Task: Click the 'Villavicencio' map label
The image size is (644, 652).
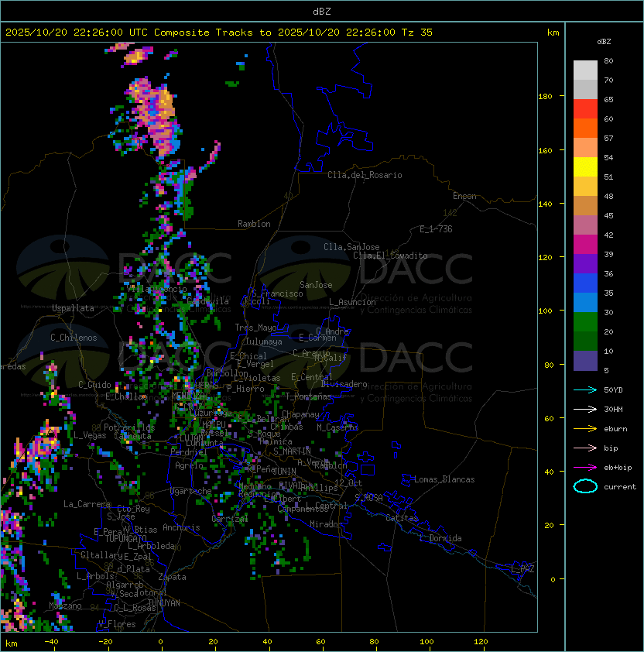Action: point(156,289)
